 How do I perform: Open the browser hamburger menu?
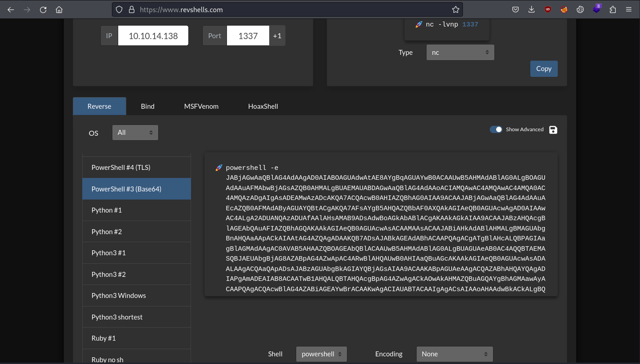click(629, 9)
